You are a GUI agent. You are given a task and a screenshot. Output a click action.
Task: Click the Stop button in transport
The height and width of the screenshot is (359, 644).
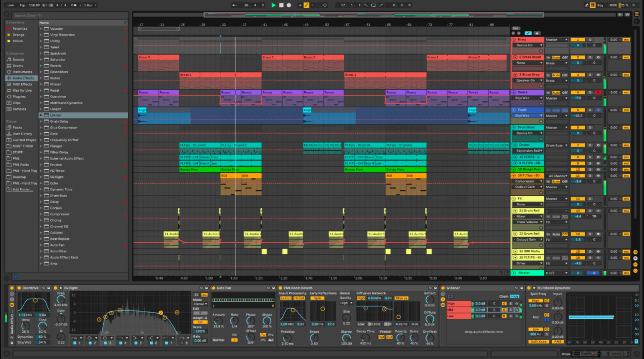(x=281, y=5)
